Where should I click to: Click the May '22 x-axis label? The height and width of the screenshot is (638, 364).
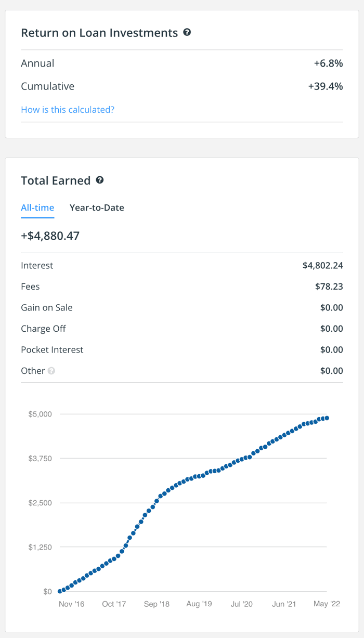327,604
